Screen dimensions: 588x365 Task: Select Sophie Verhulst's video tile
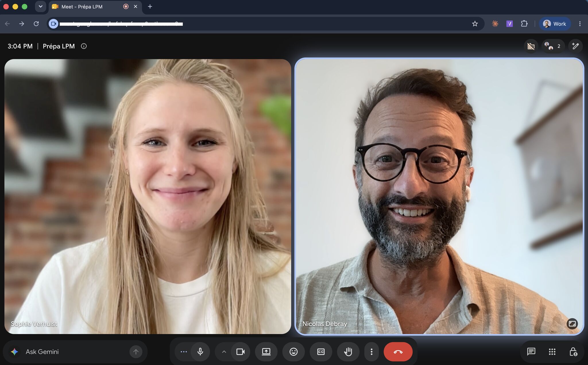(x=148, y=196)
